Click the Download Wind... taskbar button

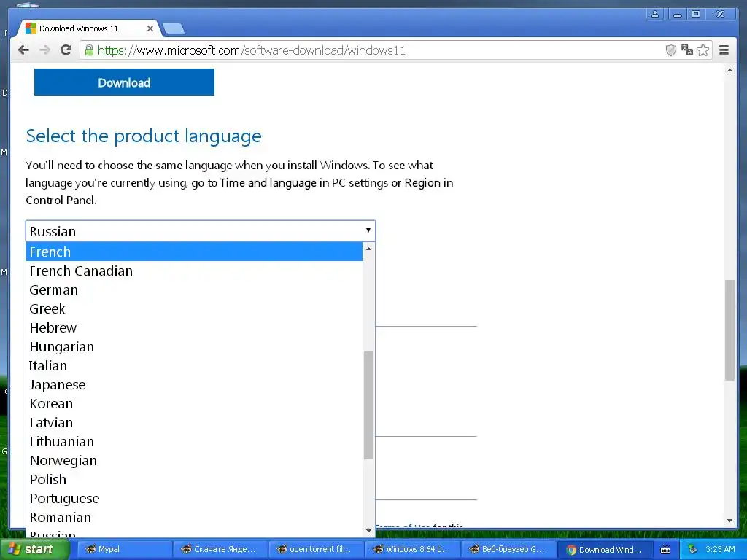605,549
